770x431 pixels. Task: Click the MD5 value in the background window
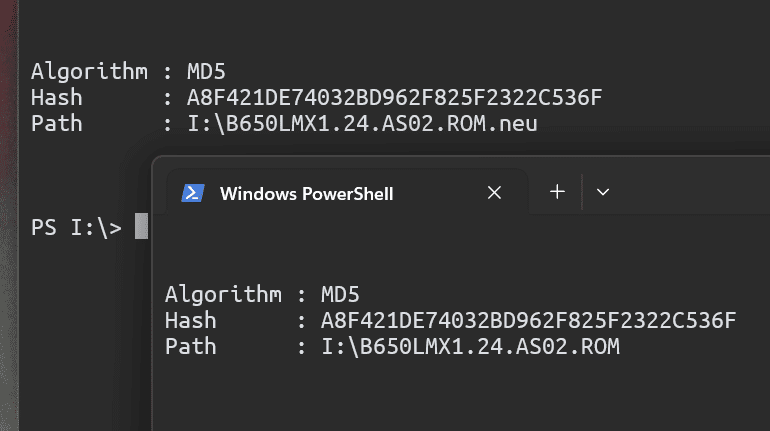[206, 72]
